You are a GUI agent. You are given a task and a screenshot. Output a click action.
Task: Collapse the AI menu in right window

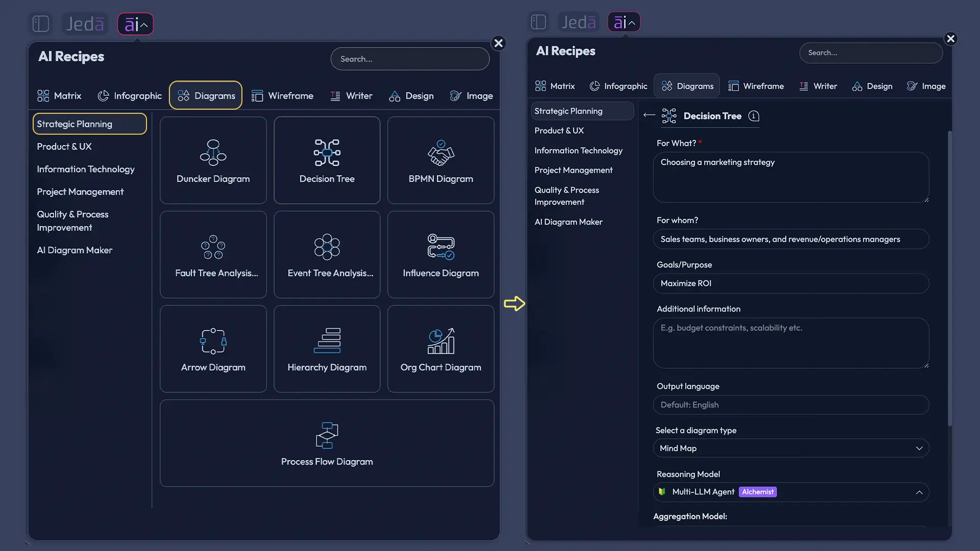coord(624,22)
